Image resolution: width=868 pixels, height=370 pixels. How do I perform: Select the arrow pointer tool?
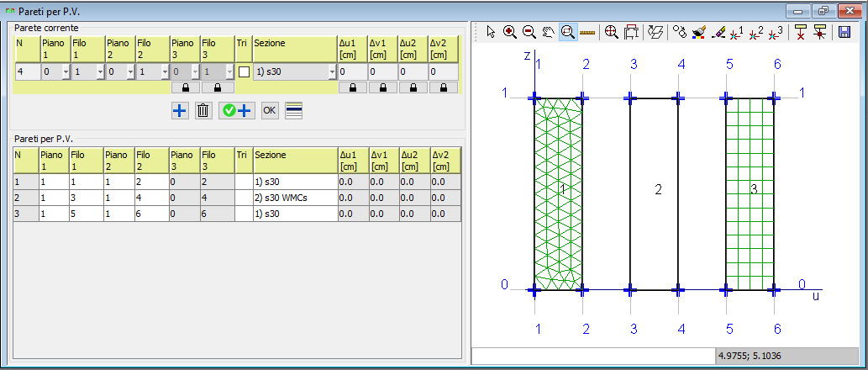pos(491,32)
